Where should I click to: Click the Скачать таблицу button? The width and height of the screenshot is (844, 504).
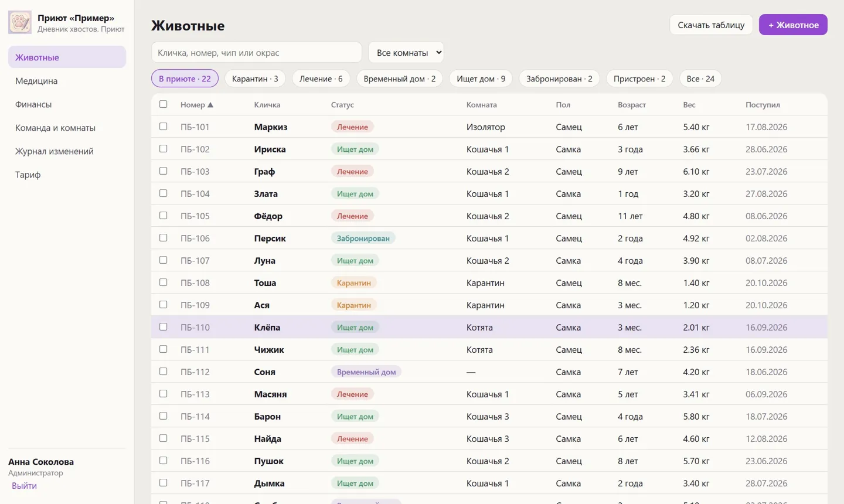pyautogui.click(x=711, y=25)
